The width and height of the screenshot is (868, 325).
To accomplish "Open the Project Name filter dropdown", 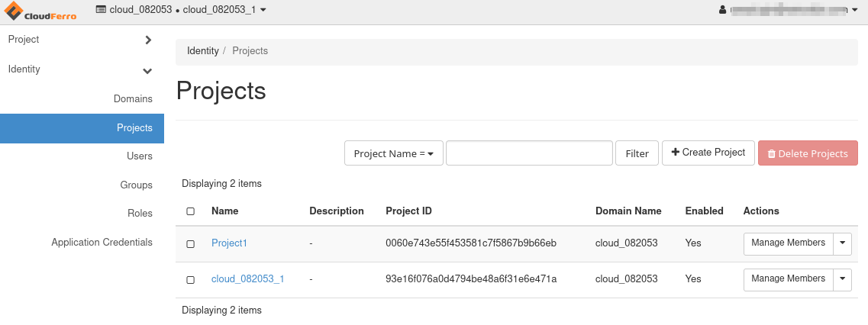I will (394, 153).
